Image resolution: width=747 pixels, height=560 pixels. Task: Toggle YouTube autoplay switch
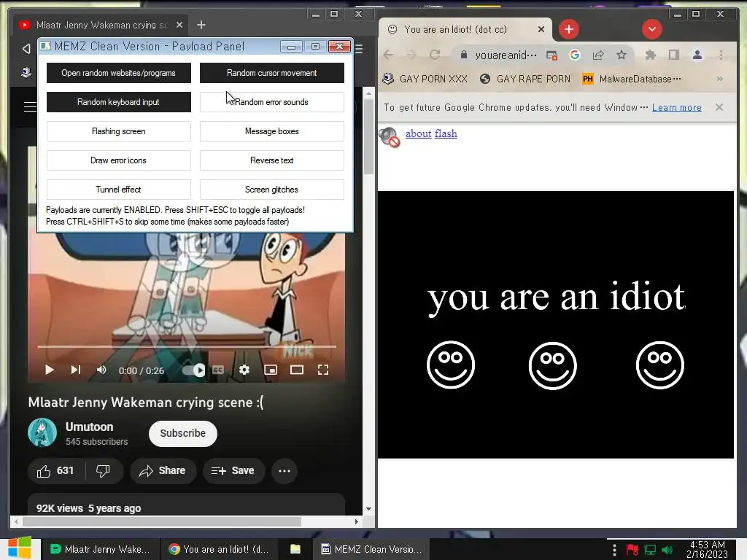(x=194, y=370)
